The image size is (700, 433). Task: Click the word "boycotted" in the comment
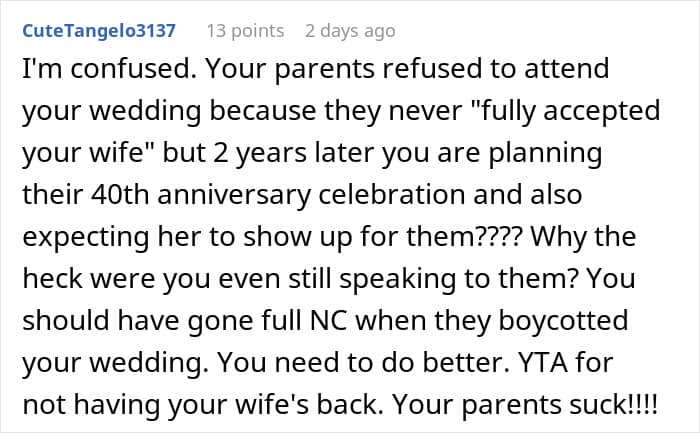[563, 321]
